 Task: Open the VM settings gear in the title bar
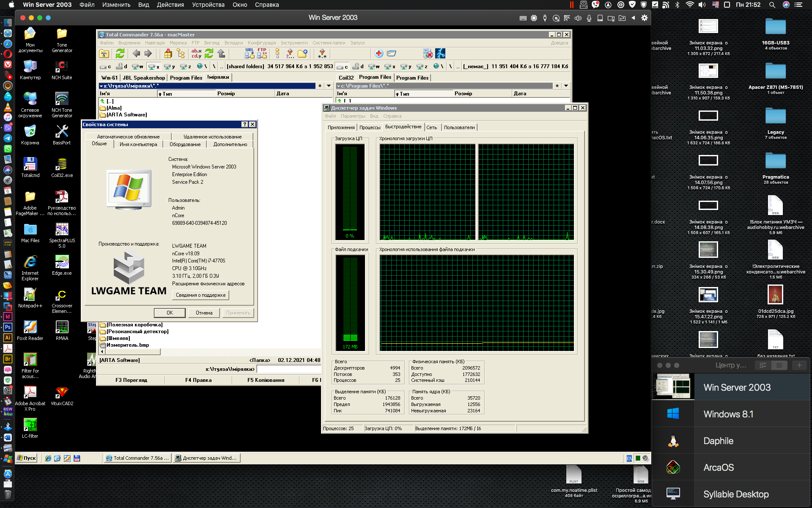click(x=645, y=18)
